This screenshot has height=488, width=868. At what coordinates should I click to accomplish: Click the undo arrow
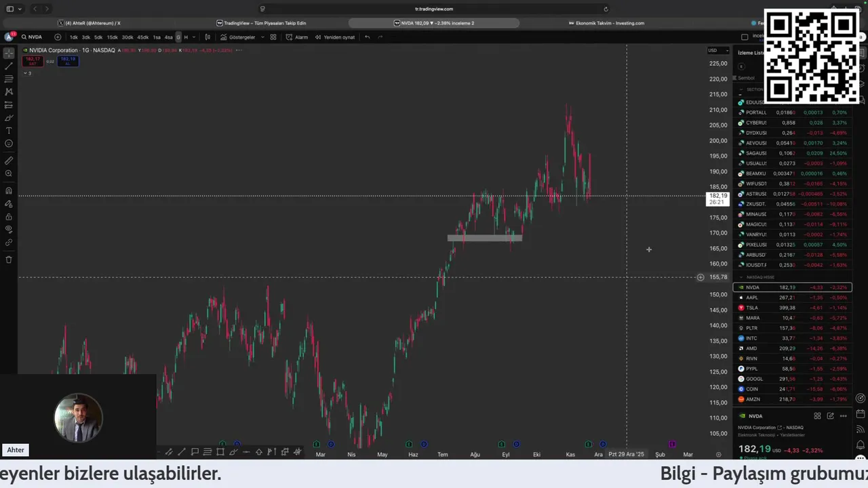tap(367, 37)
